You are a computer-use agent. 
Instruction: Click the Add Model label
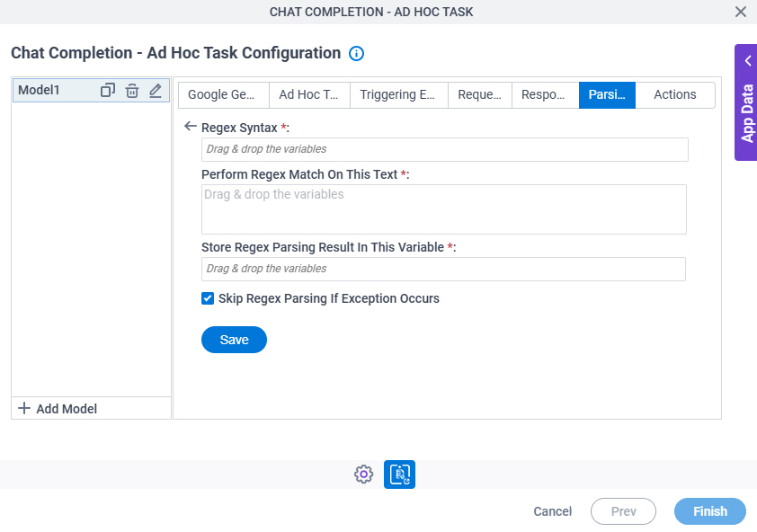[67, 409]
